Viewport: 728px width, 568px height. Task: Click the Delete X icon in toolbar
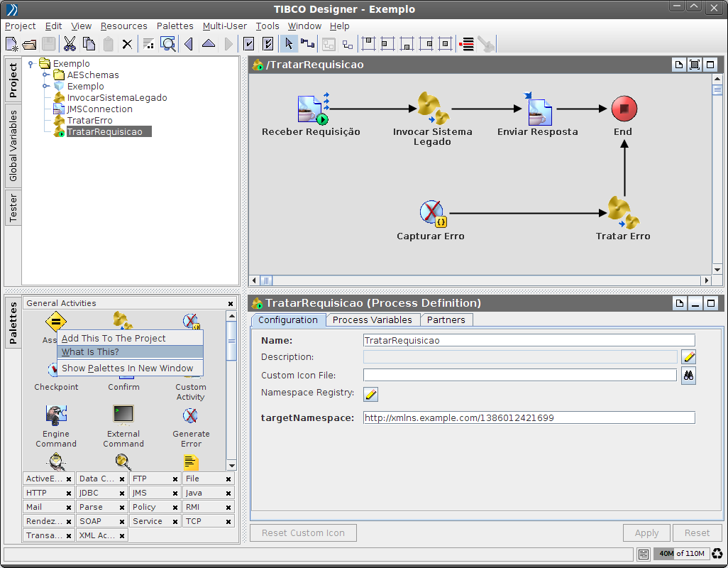(127, 44)
